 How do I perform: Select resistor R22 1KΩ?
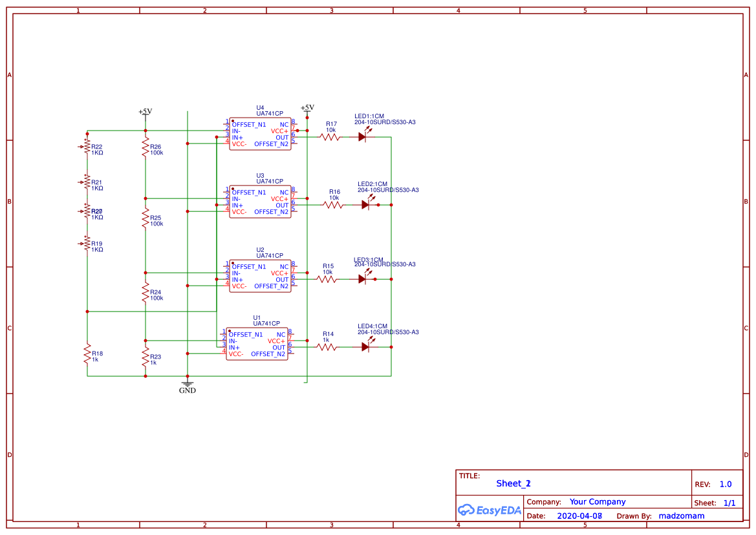coord(86,146)
